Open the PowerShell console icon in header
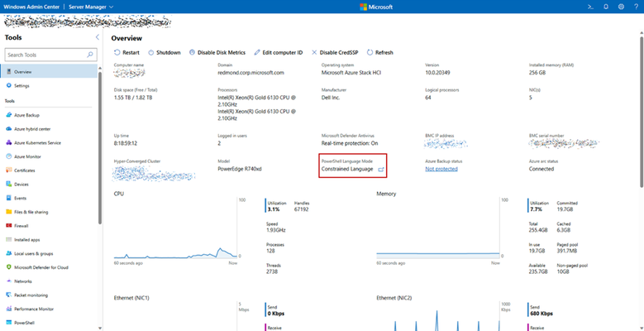The image size is (644, 331). pos(590,7)
